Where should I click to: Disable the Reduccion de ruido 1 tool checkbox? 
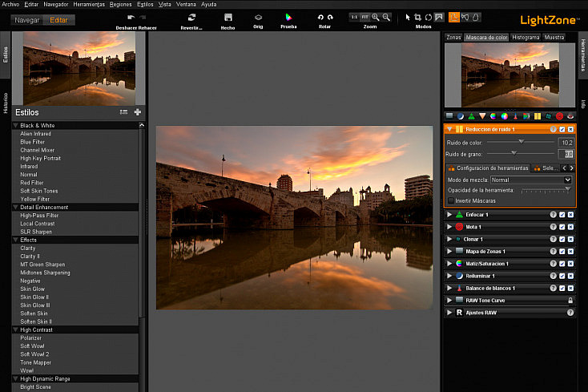click(562, 129)
